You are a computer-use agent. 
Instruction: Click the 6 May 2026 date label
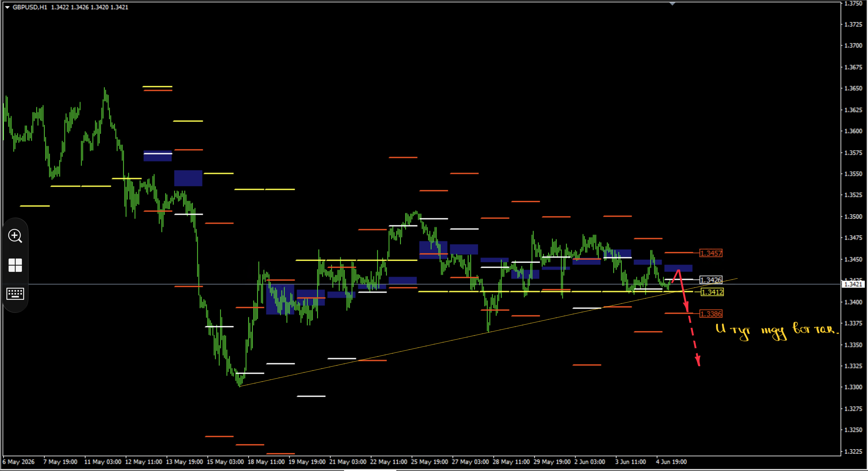18,462
